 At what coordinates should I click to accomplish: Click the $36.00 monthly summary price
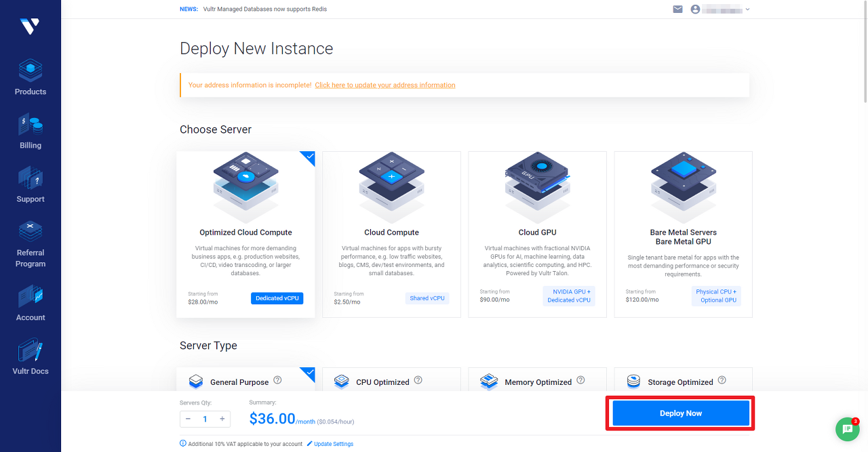pyautogui.click(x=272, y=418)
